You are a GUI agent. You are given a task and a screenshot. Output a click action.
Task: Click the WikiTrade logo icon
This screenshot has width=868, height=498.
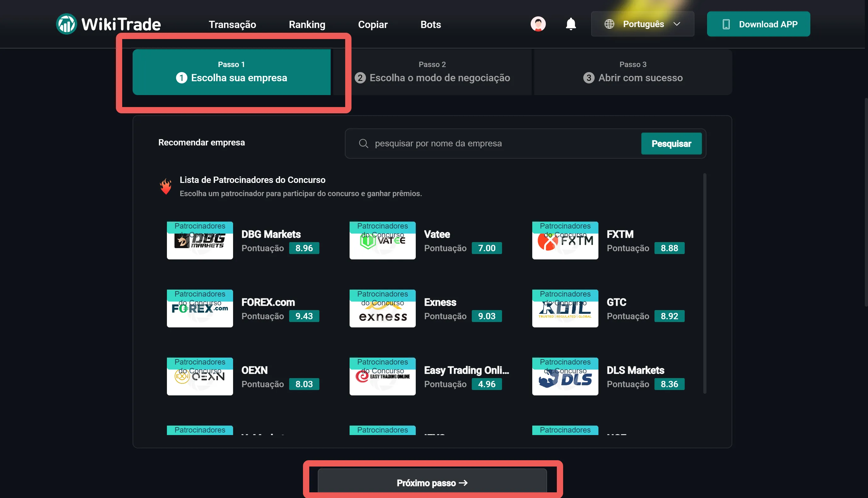coord(66,24)
